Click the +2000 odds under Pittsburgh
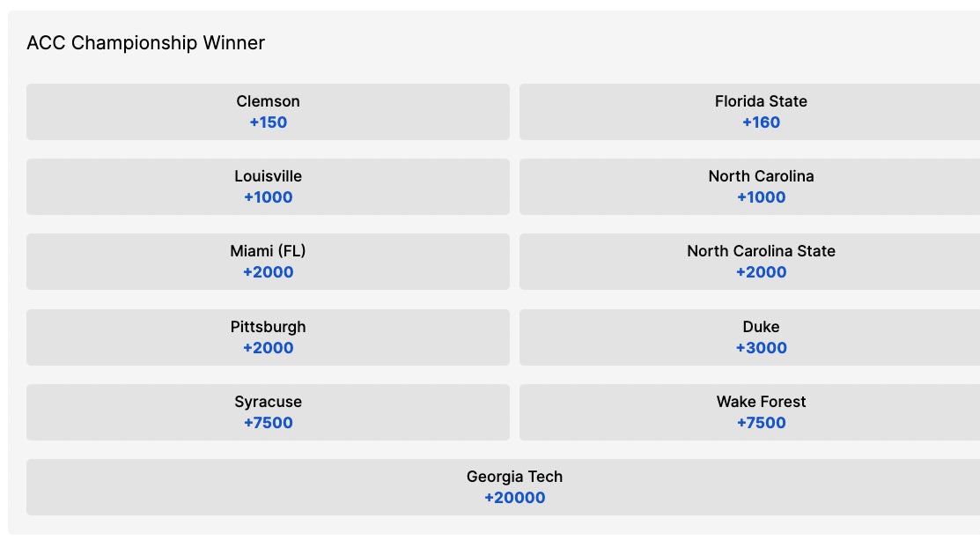Viewport: 980px width, 548px height. pos(269,348)
